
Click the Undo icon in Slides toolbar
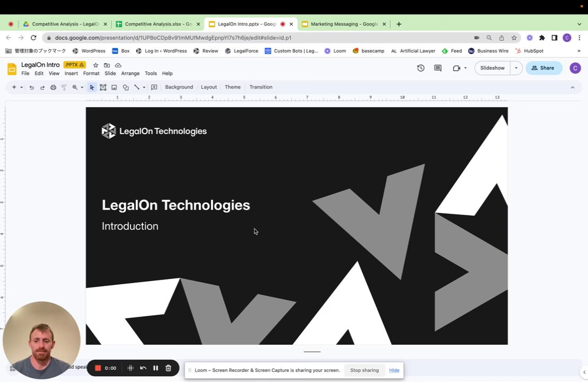[31, 88]
